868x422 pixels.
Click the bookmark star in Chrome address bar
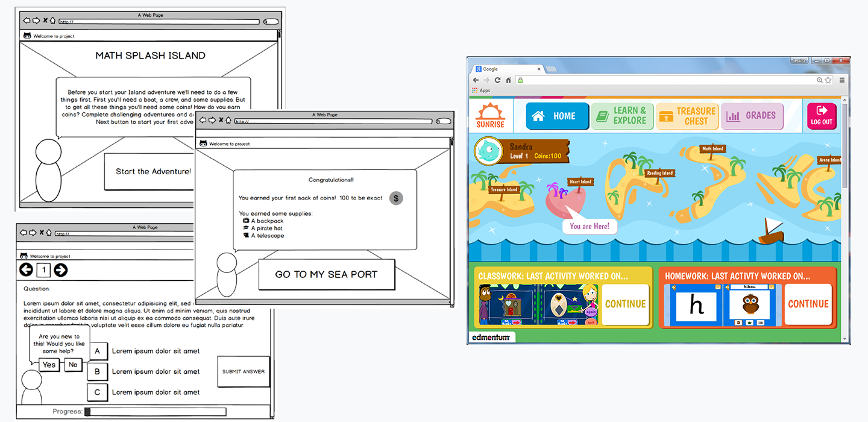pyautogui.click(x=828, y=80)
